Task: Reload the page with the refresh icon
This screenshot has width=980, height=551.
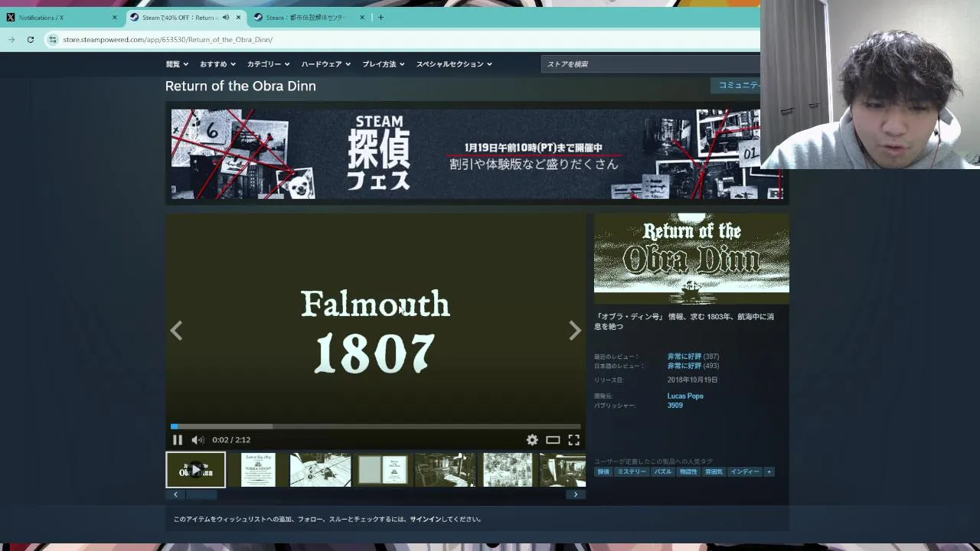Action: click(31, 40)
